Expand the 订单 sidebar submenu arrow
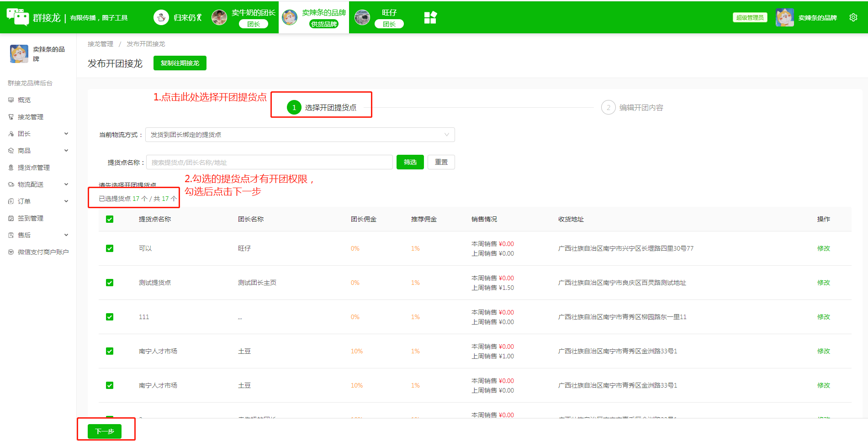The width and height of the screenshot is (868, 441). point(66,201)
